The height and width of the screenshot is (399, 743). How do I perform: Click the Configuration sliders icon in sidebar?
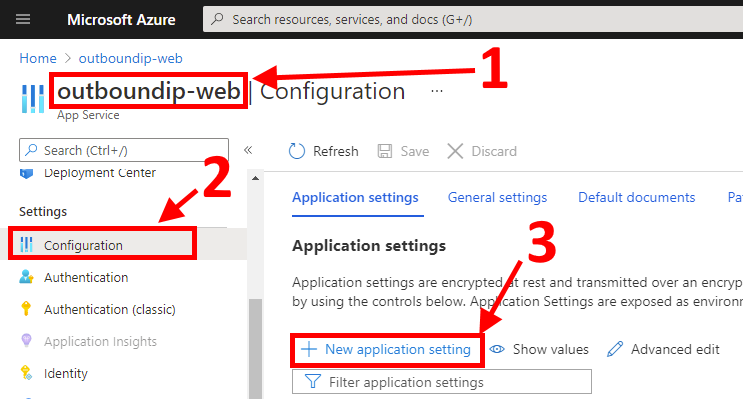click(27, 245)
